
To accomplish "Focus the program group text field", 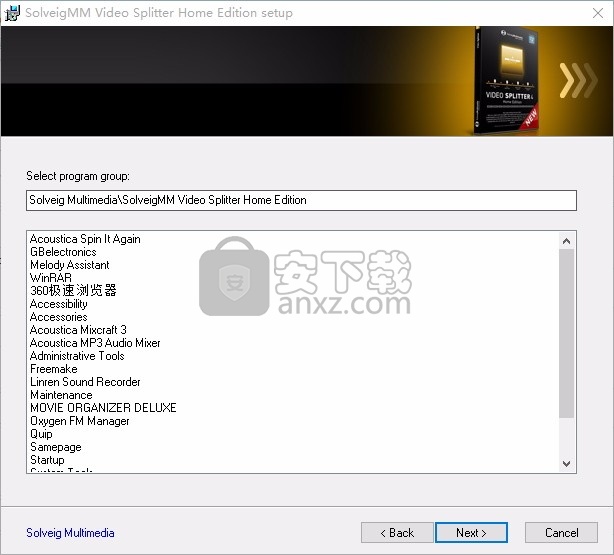I will coord(301,200).
